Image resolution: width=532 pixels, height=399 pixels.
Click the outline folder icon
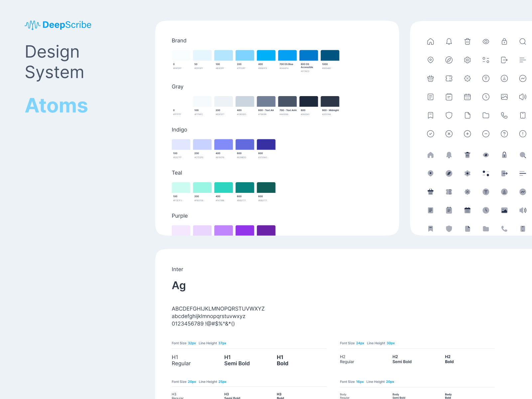[486, 115]
